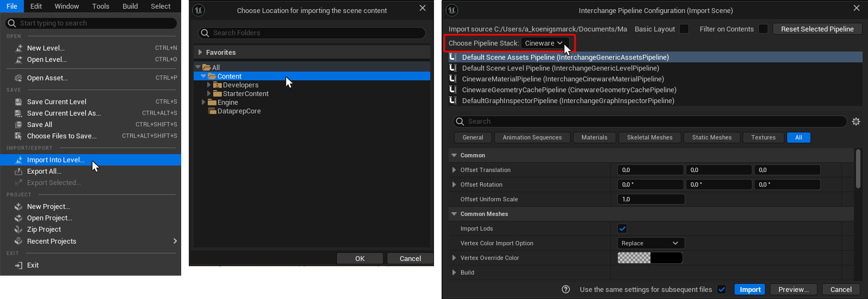Click the gear settings icon beside Search
Screen dimensions: 868x299
coord(856,122)
